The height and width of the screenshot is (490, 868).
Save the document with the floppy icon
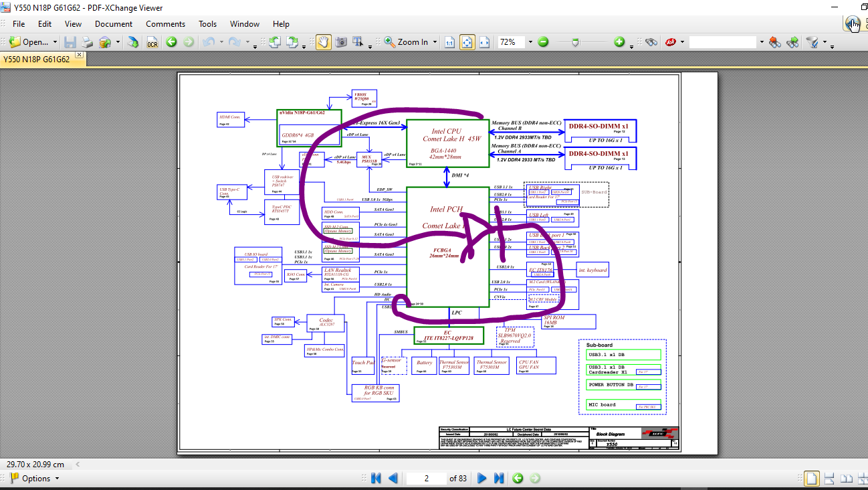70,42
